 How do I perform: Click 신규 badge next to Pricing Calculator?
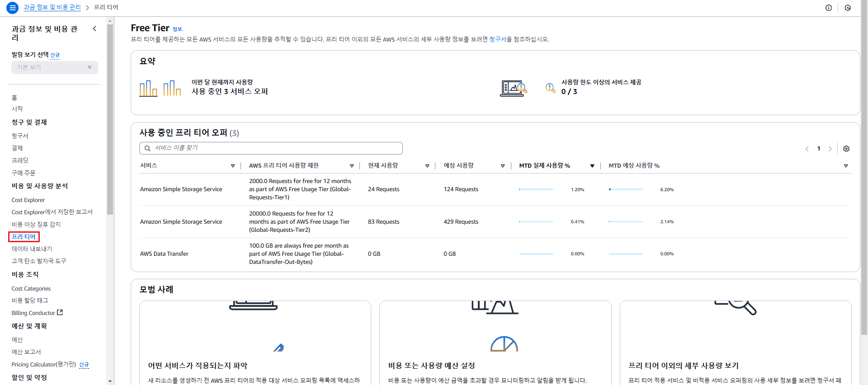click(x=84, y=365)
